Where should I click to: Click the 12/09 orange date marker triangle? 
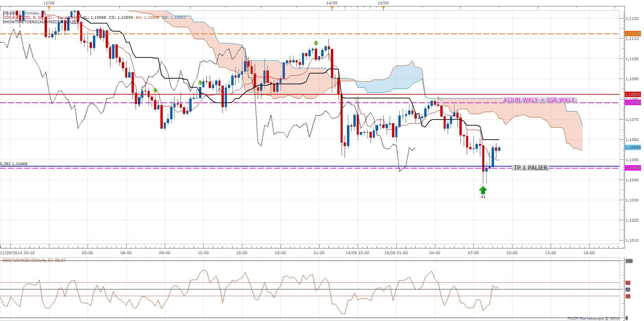[x=49, y=8]
